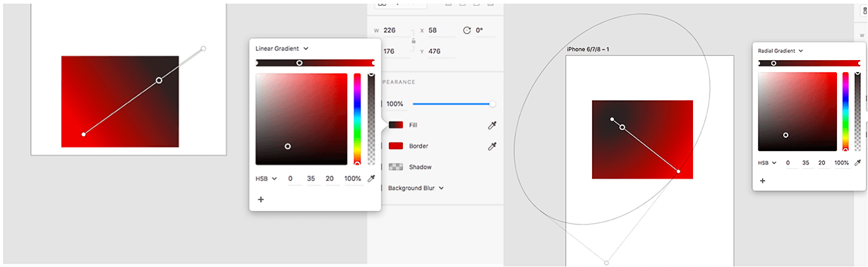Click hue strip in Radial Gradient picker
The image size is (868, 267).
click(x=845, y=112)
